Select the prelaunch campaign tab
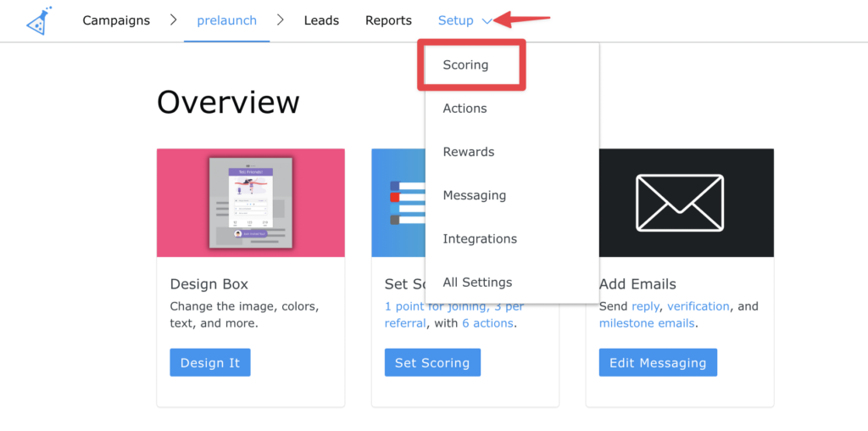Image resolution: width=868 pixels, height=431 pixels. point(227,20)
